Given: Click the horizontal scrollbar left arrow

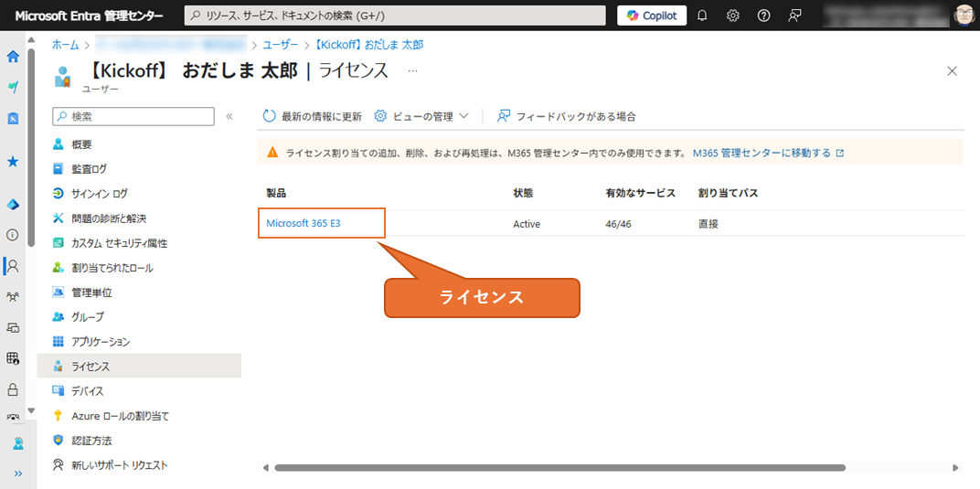Looking at the screenshot, I should pos(265,467).
